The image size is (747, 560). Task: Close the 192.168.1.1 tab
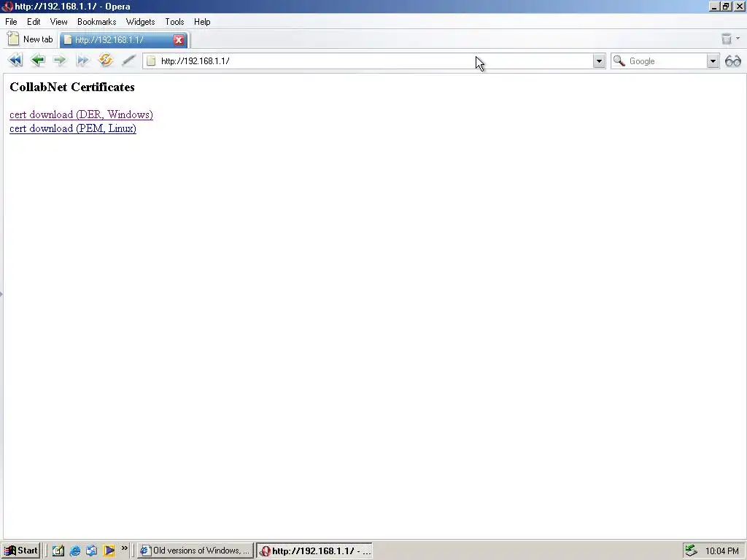[179, 40]
